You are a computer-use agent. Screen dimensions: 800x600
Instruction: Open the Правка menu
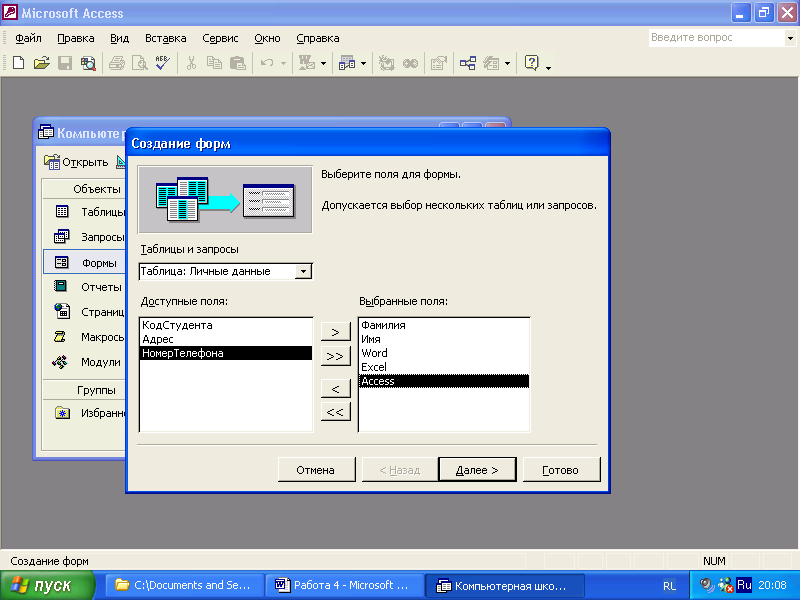(76, 38)
